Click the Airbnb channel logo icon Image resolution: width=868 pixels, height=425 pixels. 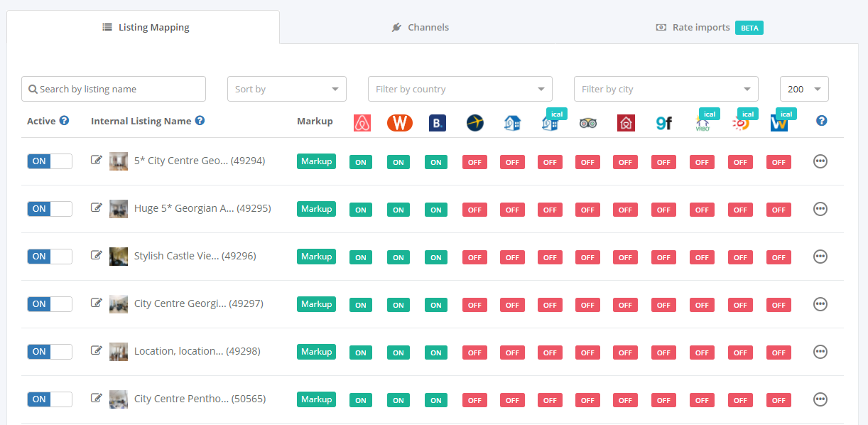[x=362, y=123]
